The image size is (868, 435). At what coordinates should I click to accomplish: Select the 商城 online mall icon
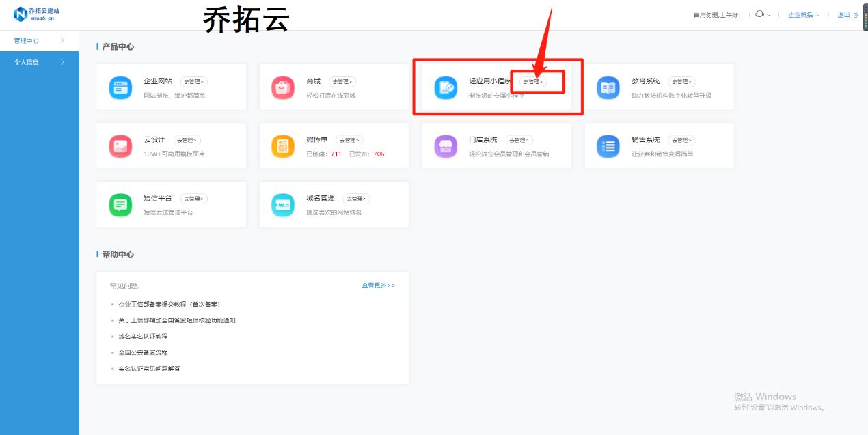(283, 87)
